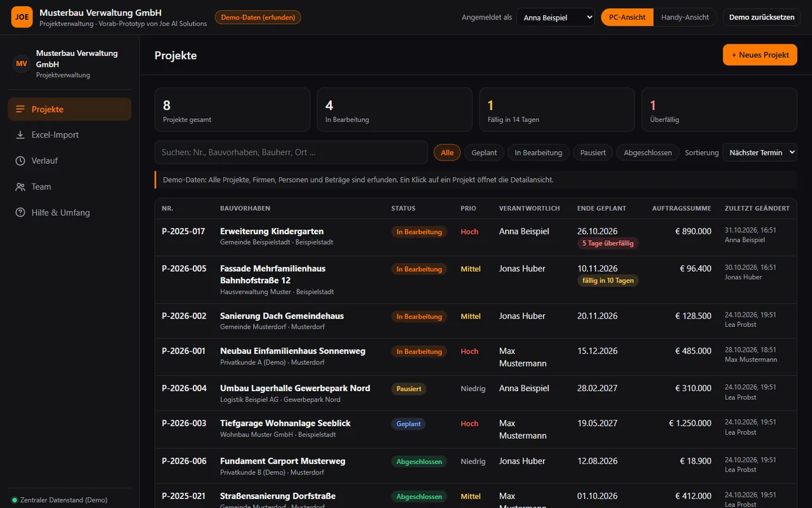Click the MV company avatar in sidebar

tap(22, 63)
